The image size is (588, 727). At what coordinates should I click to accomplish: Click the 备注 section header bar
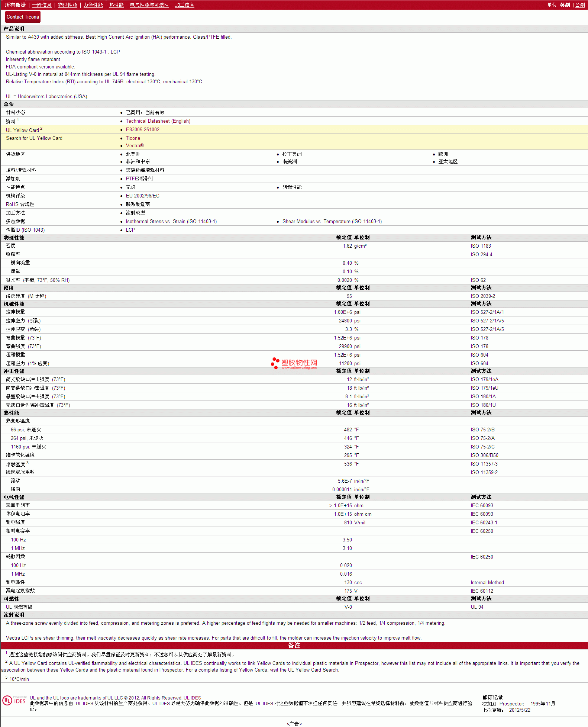pos(294,646)
